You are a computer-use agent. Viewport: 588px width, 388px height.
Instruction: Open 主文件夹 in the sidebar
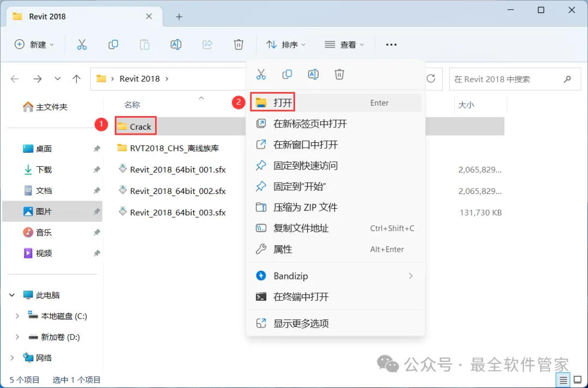pyautogui.click(x=45, y=107)
